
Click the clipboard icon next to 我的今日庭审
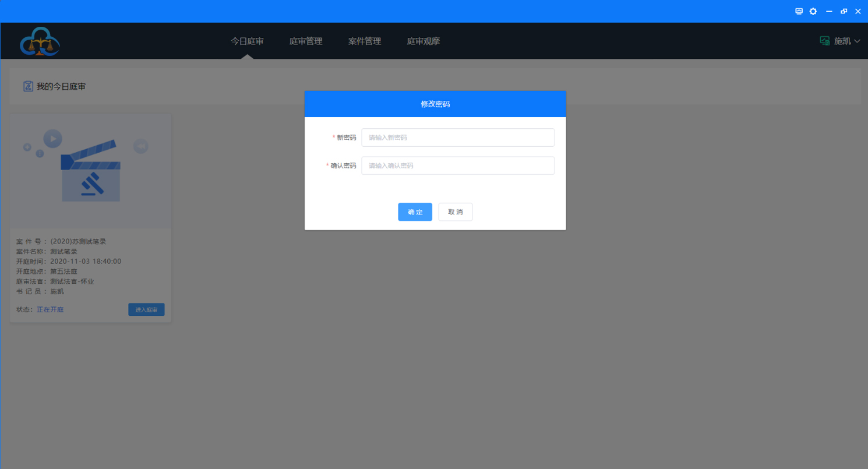[x=28, y=86]
